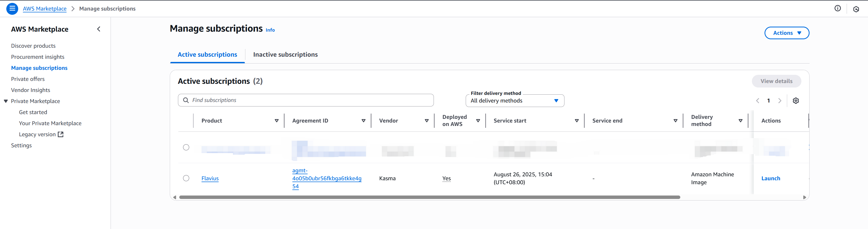Collapse the AWS Marketplace side panel
This screenshot has height=229, width=868.
pos(99,29)
